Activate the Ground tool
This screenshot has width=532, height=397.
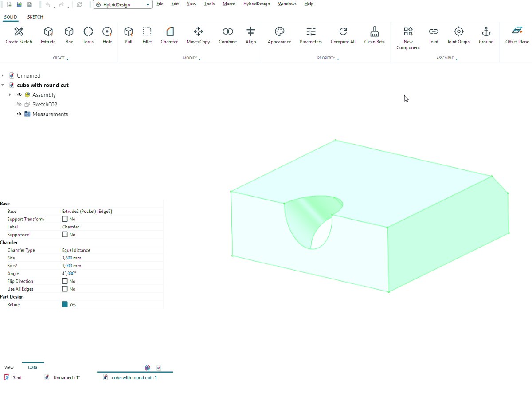coord(486,35)
